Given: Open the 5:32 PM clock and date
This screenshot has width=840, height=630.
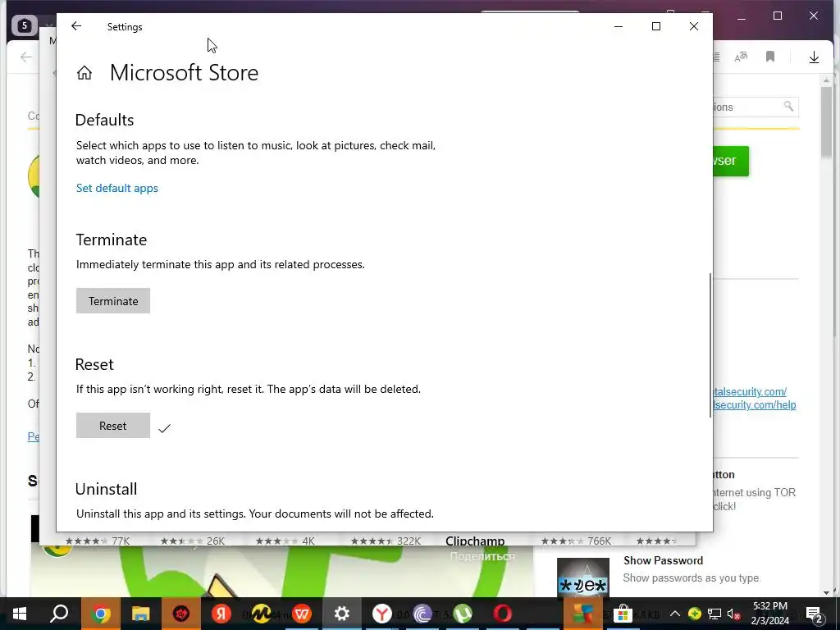Looking at the screenshot, I should (769, 614).
